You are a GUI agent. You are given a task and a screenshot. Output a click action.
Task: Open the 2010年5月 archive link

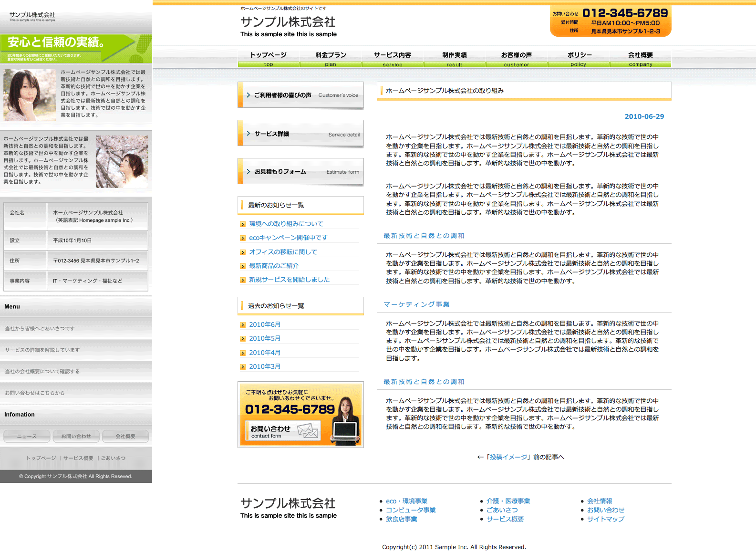click(265, 338)
